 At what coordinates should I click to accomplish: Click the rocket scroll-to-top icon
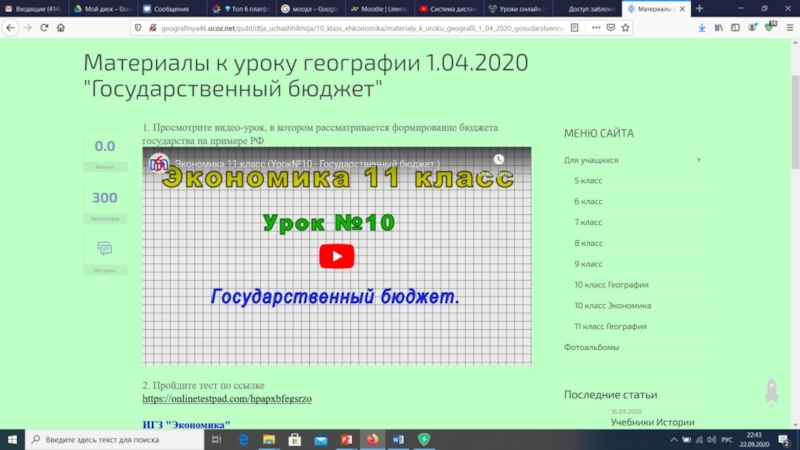771,392
